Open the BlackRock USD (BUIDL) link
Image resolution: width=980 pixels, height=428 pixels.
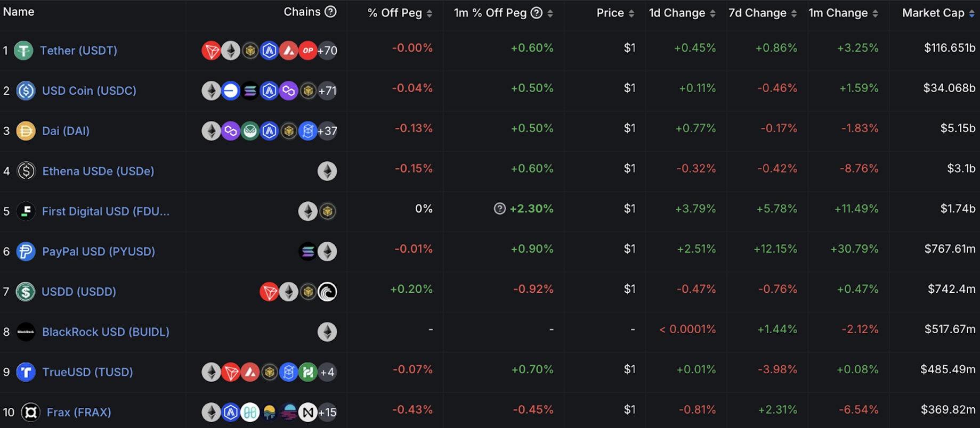click(x=105, y=331)
